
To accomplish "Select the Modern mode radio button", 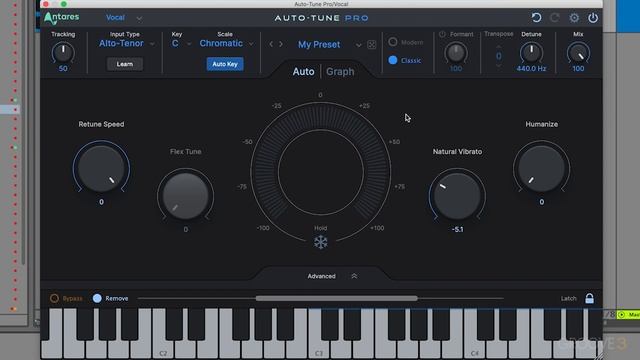I will (x=393, y=42).
